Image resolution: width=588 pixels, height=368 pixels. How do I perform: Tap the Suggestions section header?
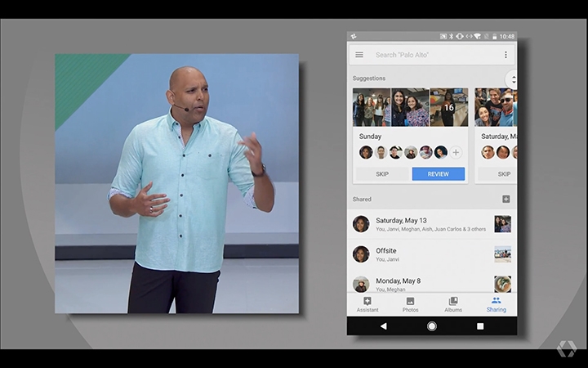(368, 79)
